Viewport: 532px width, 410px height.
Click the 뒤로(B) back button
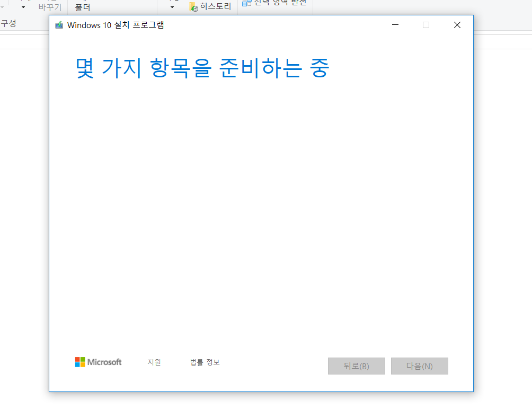tap(356, 366)
